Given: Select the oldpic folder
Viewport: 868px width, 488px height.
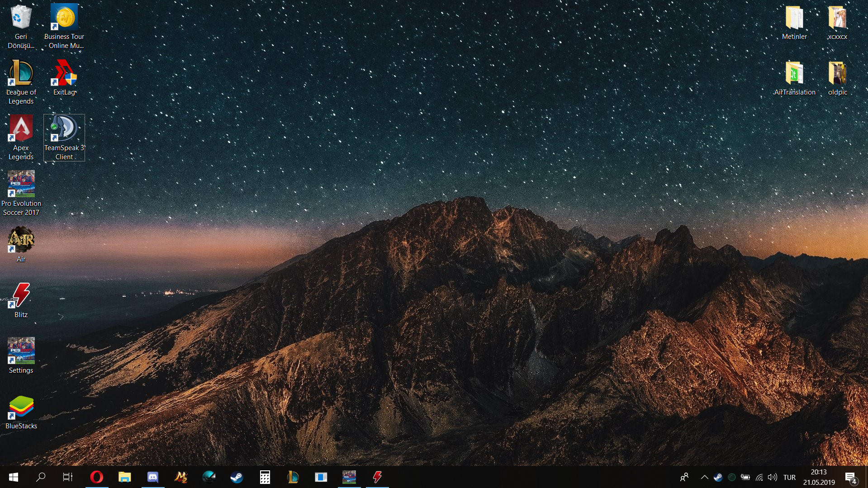Looking at the screenshot, I should pyautogui.click(x=837, y=78).
